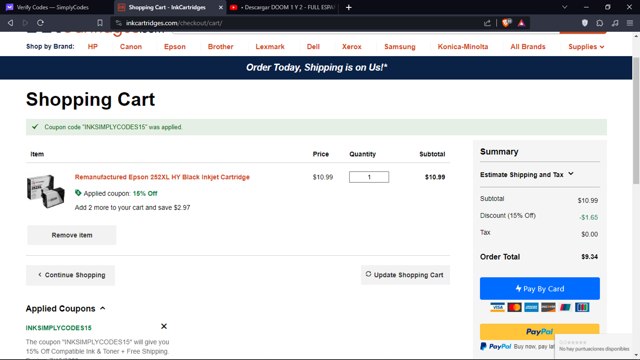The image size is (640, 360).
Task: Switch to the Descargar DOOM YouTube tab
Action: tap(282, 7)
